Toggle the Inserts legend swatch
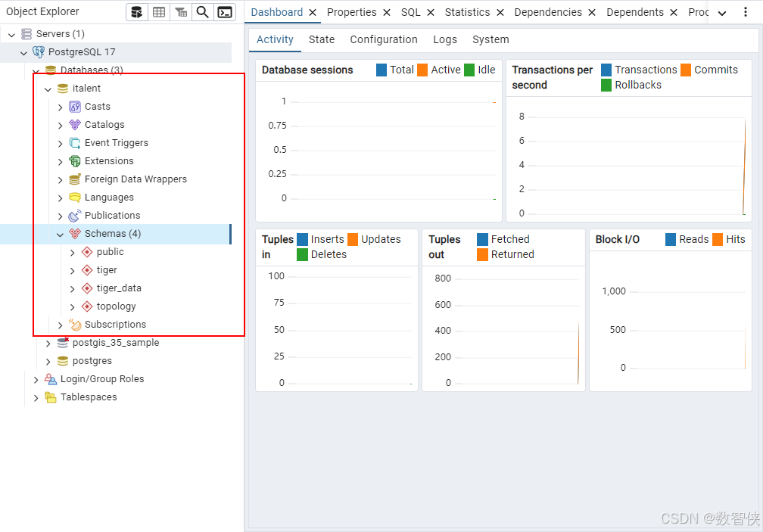This screenshot has width=763, height=532. click(302, 239)
